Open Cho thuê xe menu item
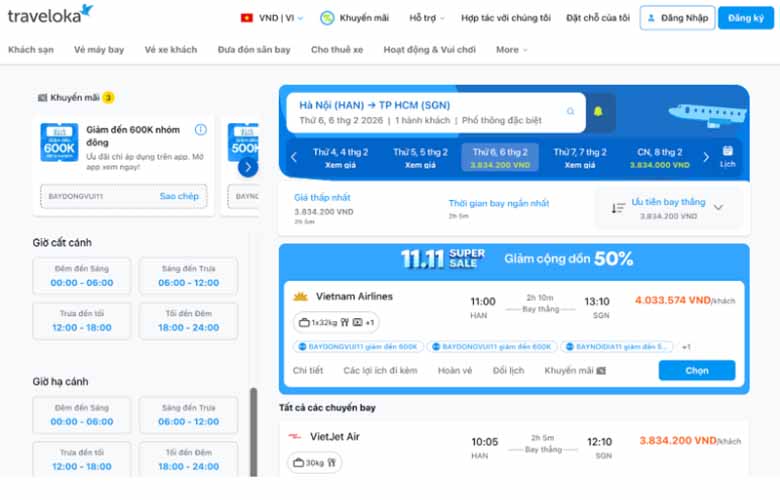 (337, 50)
